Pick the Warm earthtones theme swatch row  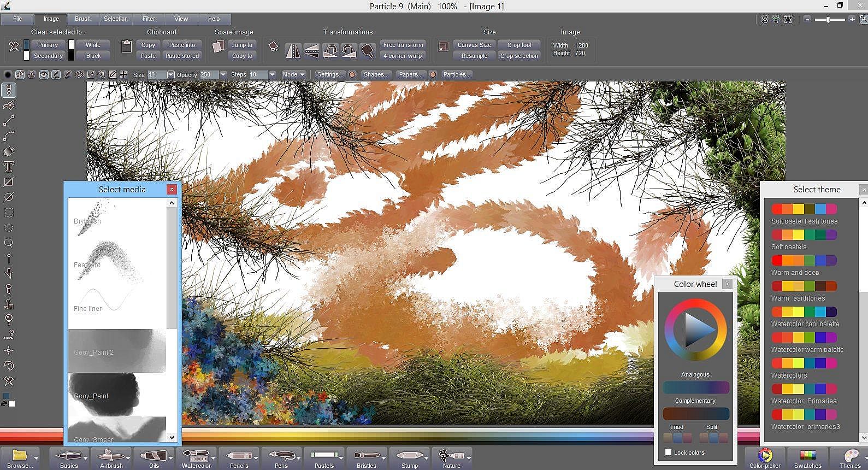804,286
